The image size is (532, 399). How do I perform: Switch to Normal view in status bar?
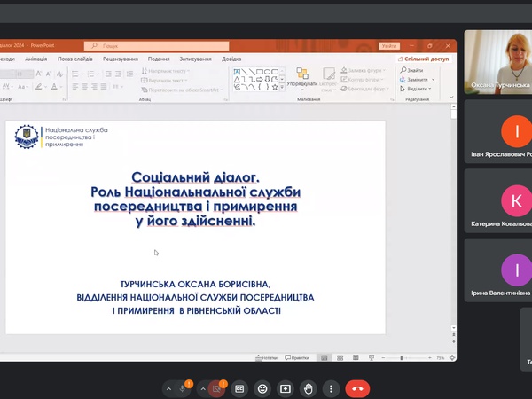(x=325, y=357)
